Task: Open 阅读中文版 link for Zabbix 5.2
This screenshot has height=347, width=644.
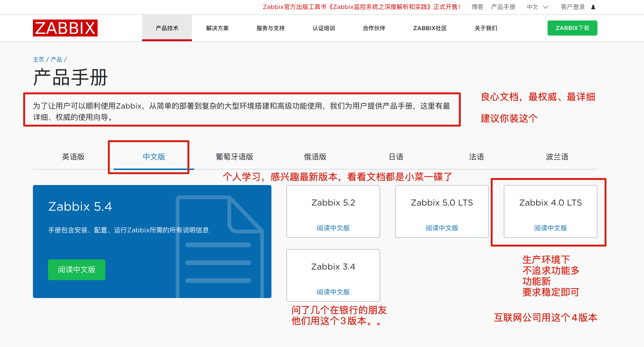Action: point(333,228)
